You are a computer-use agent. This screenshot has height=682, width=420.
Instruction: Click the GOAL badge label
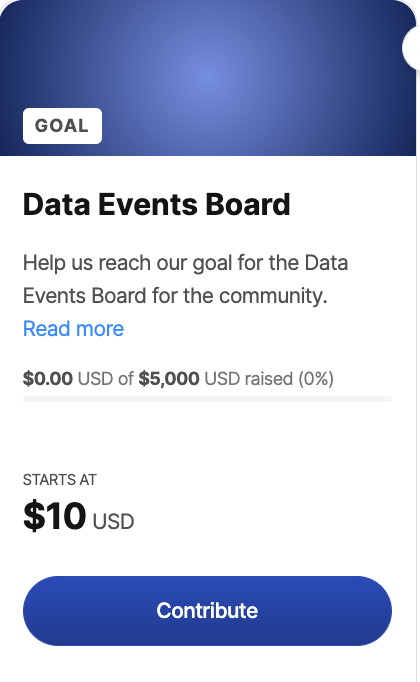pyautogui.click(x=62, y=126)
